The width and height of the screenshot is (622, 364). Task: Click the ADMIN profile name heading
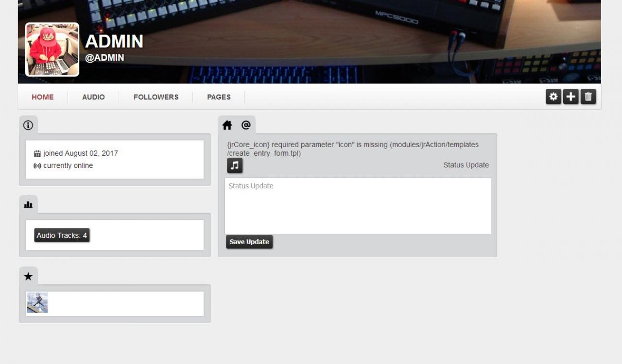pos(114,41)
